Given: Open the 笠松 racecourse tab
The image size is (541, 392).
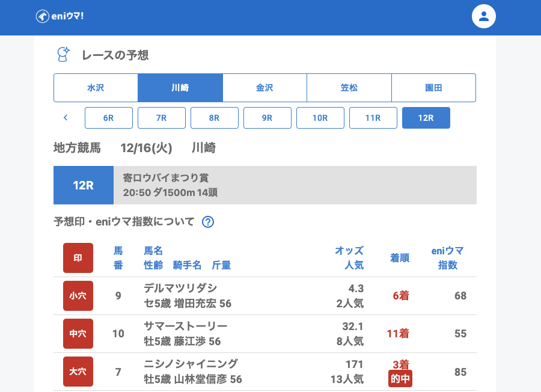Looking at the screenshot, I should point(349,88).
